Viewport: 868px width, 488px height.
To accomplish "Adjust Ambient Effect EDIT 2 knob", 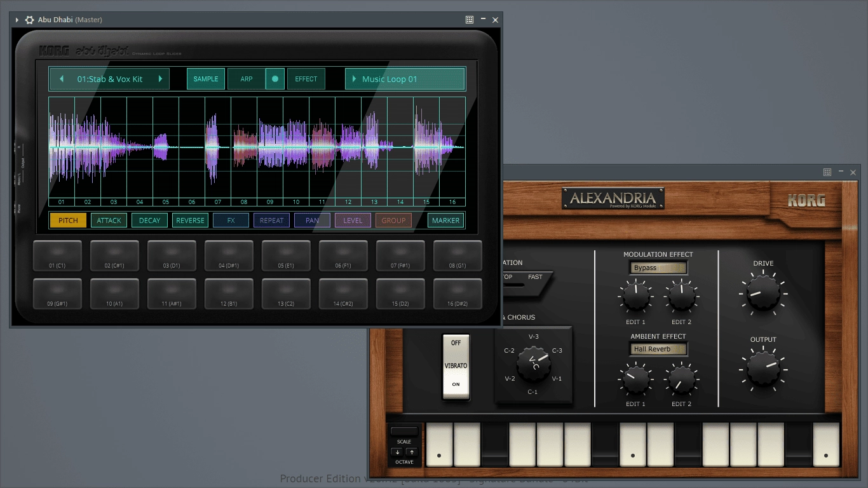I will [x=682, y=379].
